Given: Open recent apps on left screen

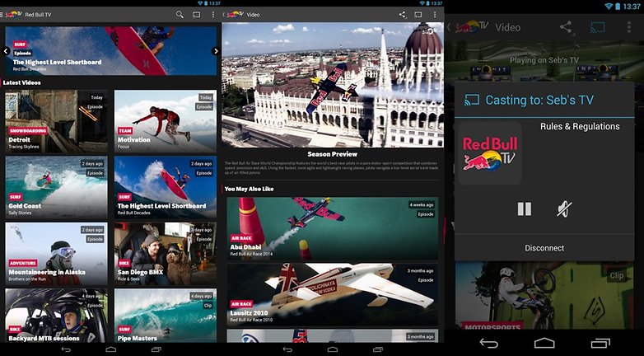Looking at the screenshot, I should pyautogui.click(x=156, y=349).
